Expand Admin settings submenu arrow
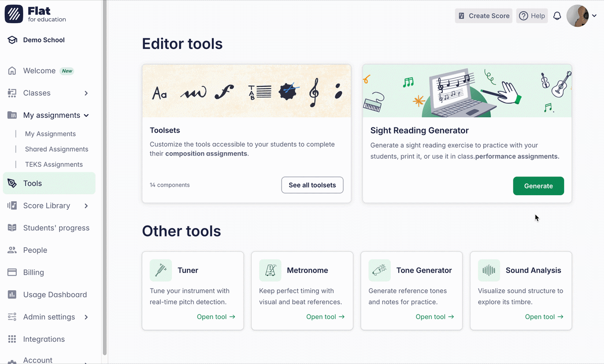The height and width of the screenshot is (364, 604). [86, 317]
